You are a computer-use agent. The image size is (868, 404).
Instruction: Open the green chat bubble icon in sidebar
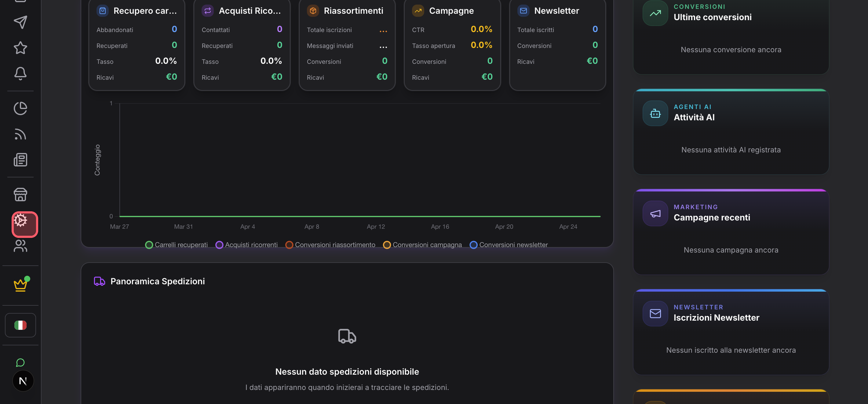(20, 362)
